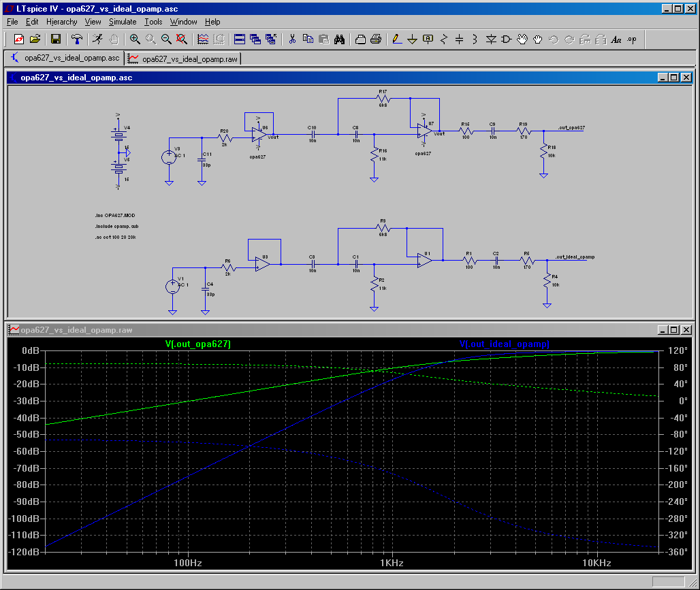Select the Zoom In magnifier tool

[x=134, y=39]
